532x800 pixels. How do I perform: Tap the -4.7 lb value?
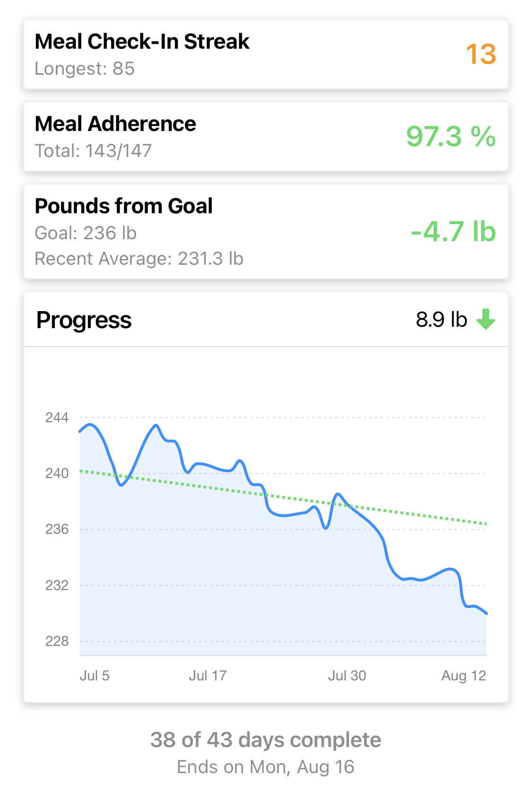click(x=453, y=232)
